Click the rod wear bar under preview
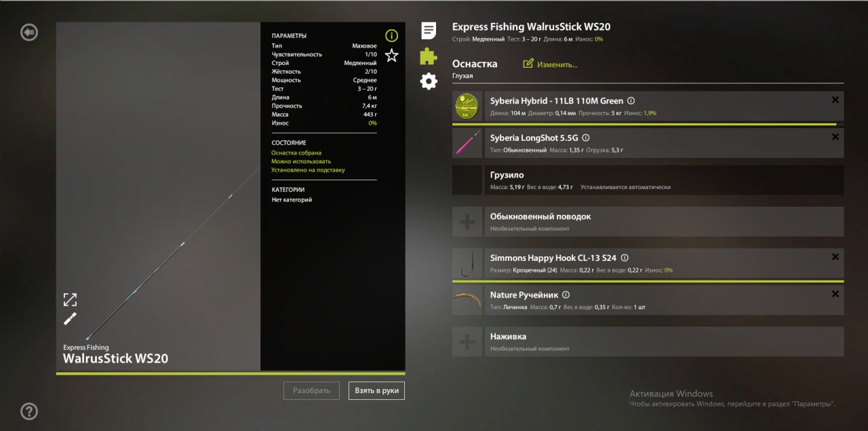 tap(231, 373)
